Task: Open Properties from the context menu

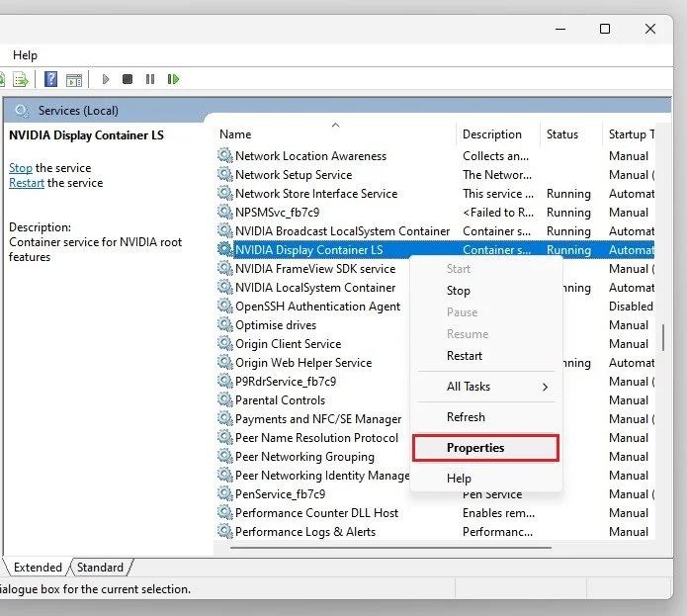Action: [485, 448]
